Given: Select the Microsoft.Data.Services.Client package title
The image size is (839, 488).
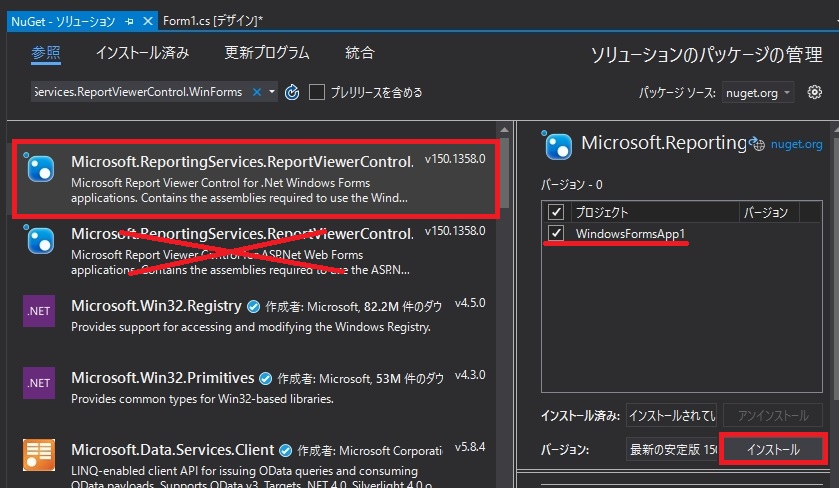Looking at the screenshot, I should coord(173,451).
